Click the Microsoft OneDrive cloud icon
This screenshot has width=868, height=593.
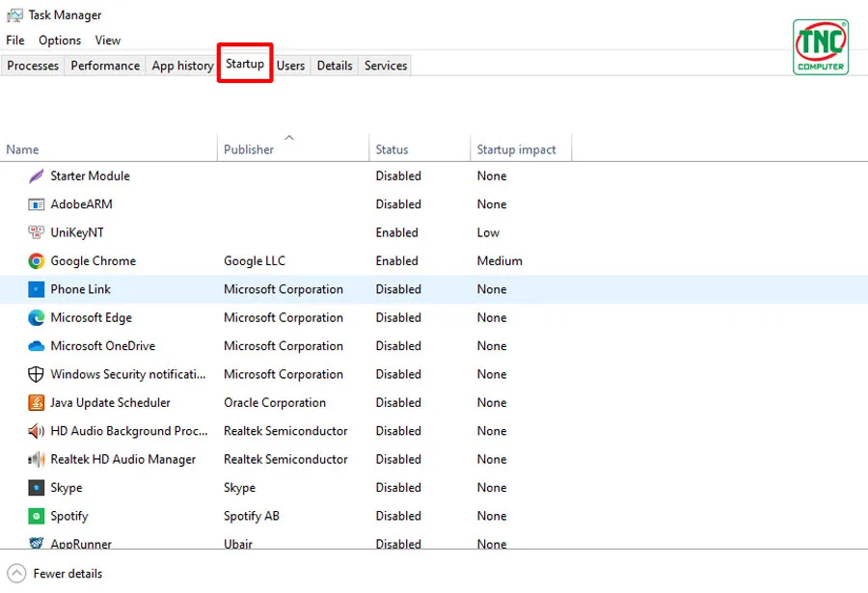[x=36, y=346]
